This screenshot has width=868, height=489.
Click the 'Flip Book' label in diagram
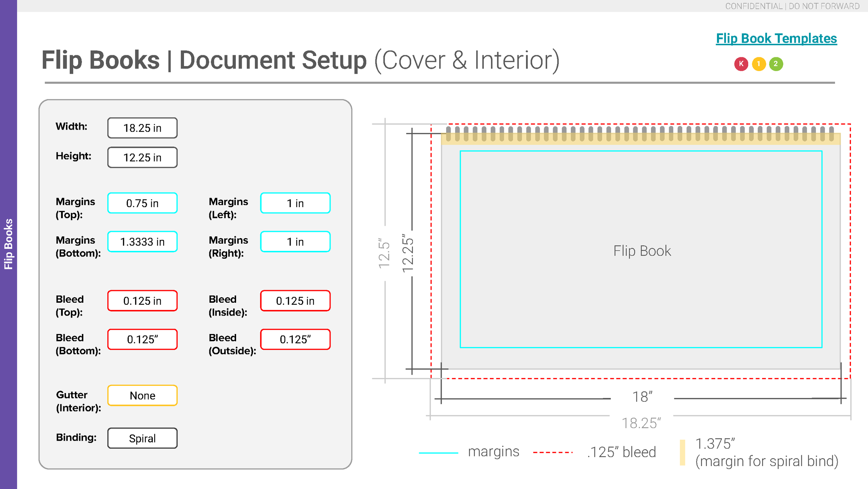[642, 251]
